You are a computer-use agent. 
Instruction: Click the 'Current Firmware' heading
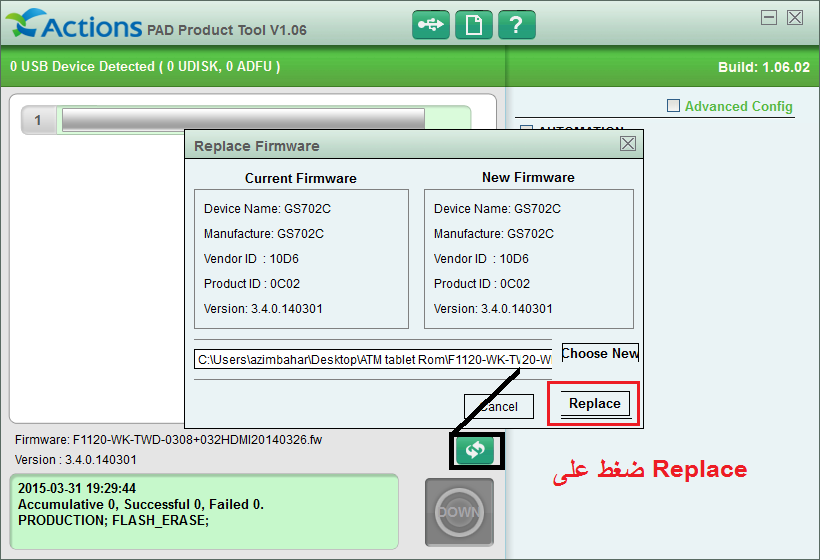point(301,178)
